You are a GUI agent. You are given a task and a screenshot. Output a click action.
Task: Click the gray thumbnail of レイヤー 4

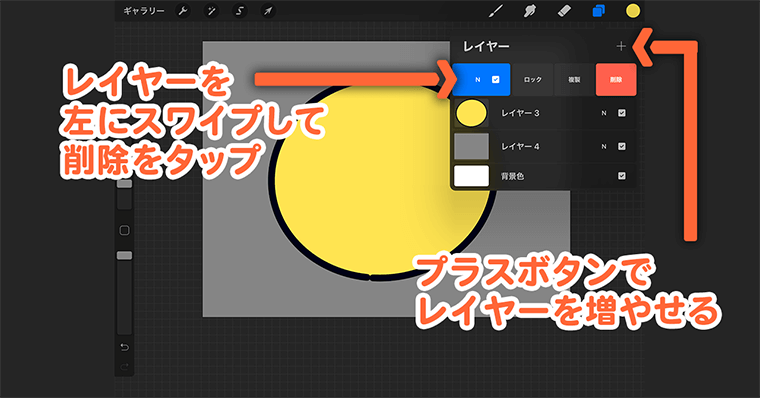(471, 146)
